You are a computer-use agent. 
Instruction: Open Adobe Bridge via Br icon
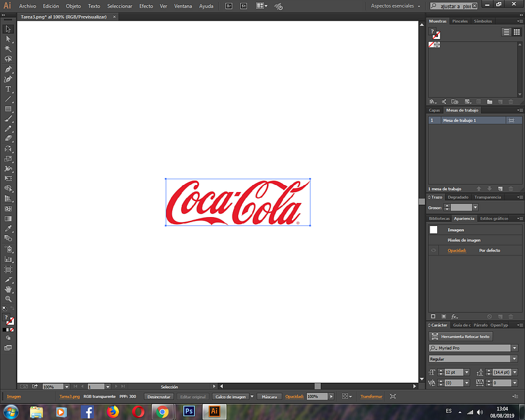coord(230,6)
